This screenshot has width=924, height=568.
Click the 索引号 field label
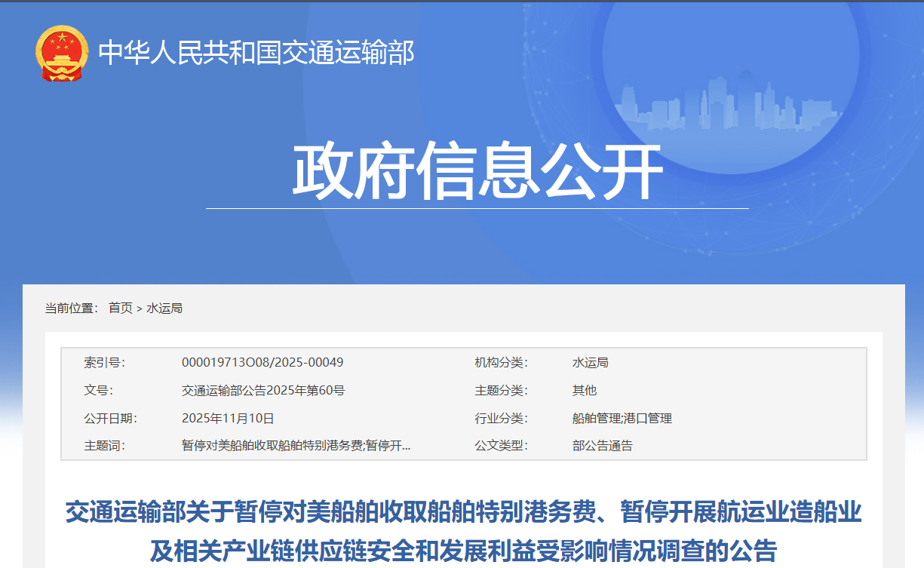tap(104, 362)
